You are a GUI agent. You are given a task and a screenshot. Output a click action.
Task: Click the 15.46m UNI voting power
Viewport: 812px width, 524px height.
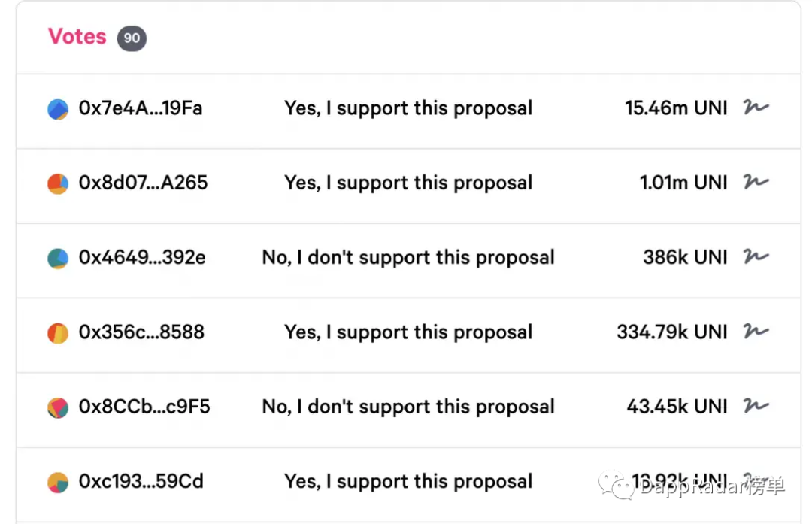pos(676,108)
